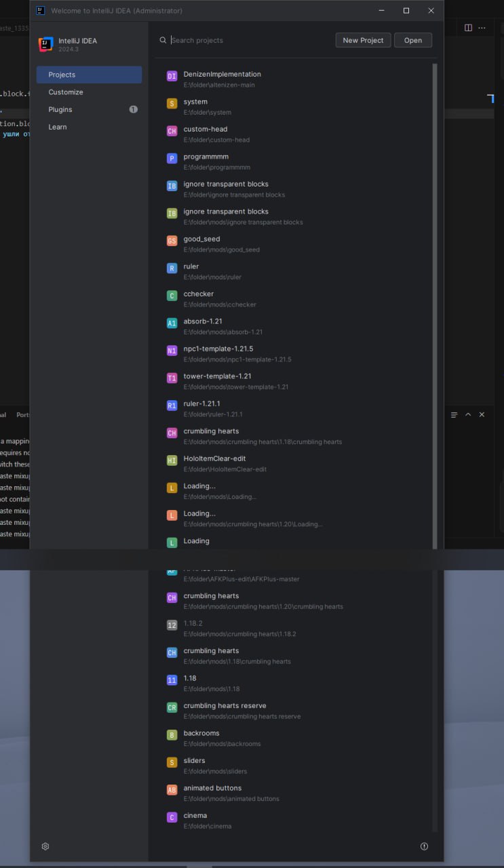Image resolution: width=504 pixels, height=868 pixels.
Task: Open settings gear at bottom left
Action: click(x=45, y=846)
